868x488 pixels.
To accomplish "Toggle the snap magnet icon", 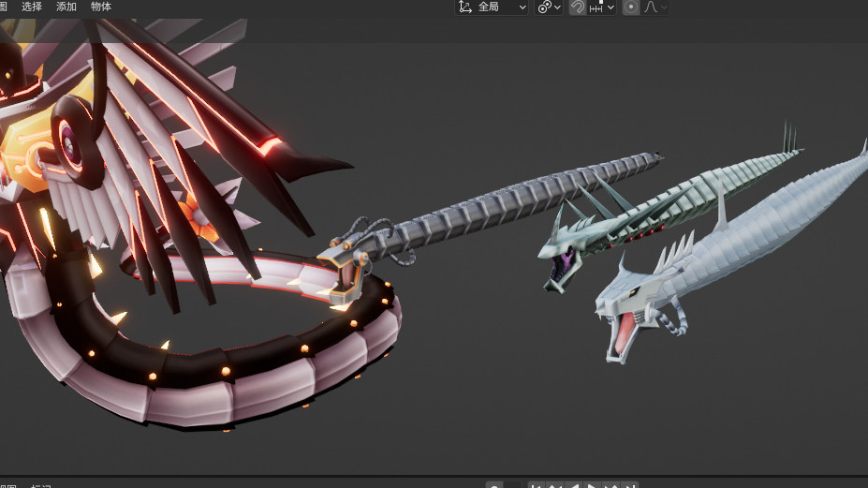I will (x=578, y=7).
